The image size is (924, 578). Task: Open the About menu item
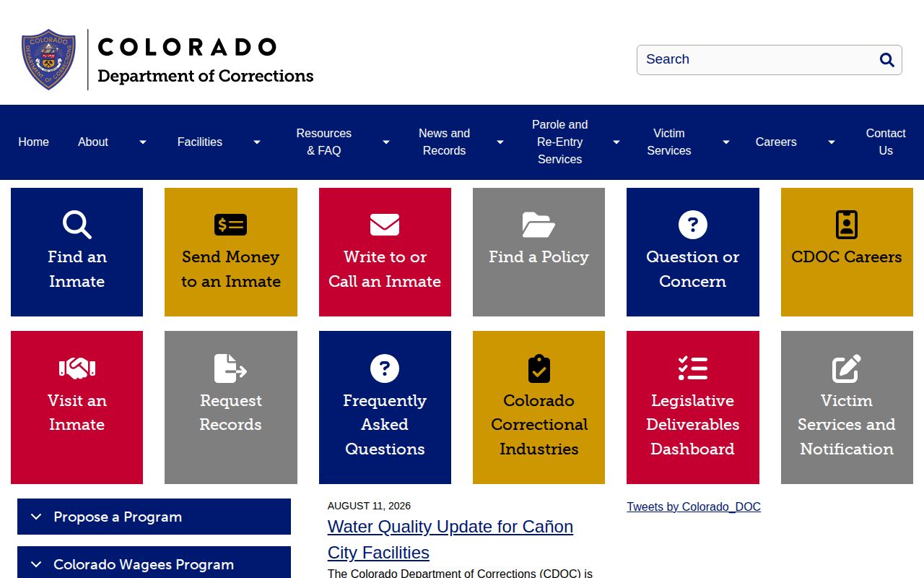93,142
